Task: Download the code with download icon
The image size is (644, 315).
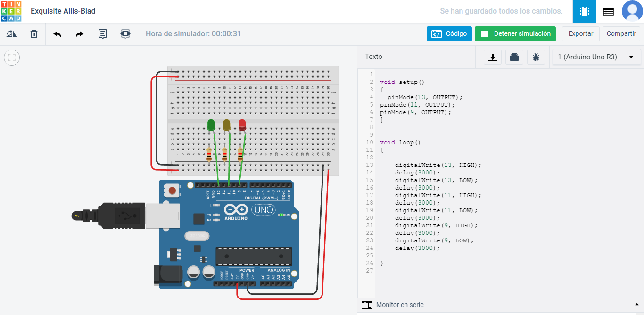Action: tap(493, 57)
